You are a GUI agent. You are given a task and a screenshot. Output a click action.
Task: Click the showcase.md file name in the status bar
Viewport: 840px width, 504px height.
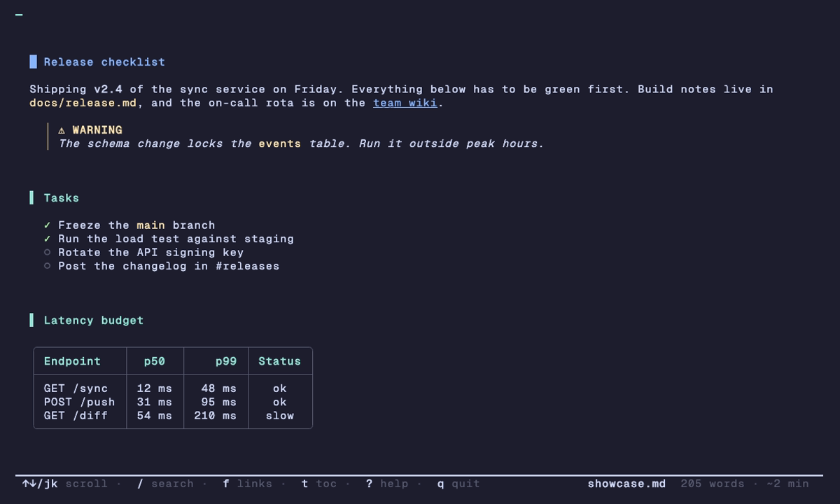coord(626,484)
